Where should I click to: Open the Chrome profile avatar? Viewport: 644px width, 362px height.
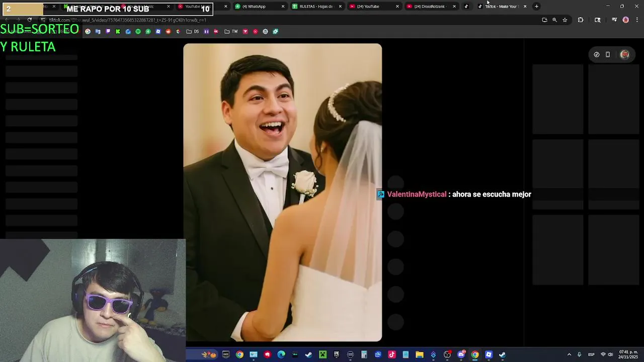(x=625, y=20)
